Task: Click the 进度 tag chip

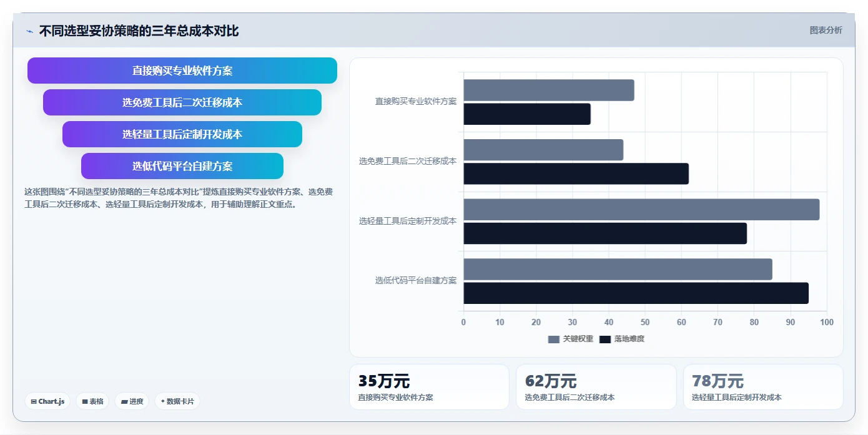Action: (x=132, y=401)
